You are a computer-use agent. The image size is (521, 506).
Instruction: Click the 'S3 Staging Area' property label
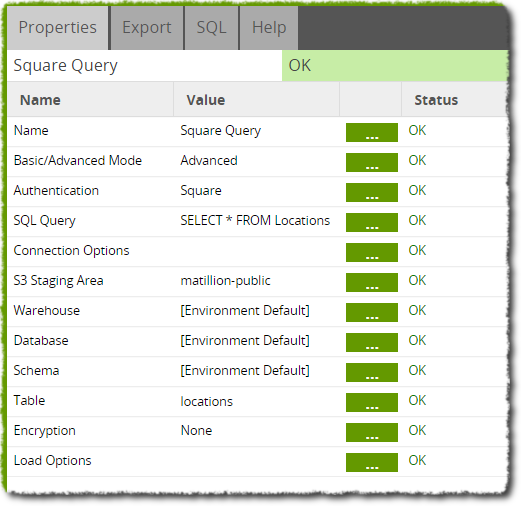coord(58,281)
